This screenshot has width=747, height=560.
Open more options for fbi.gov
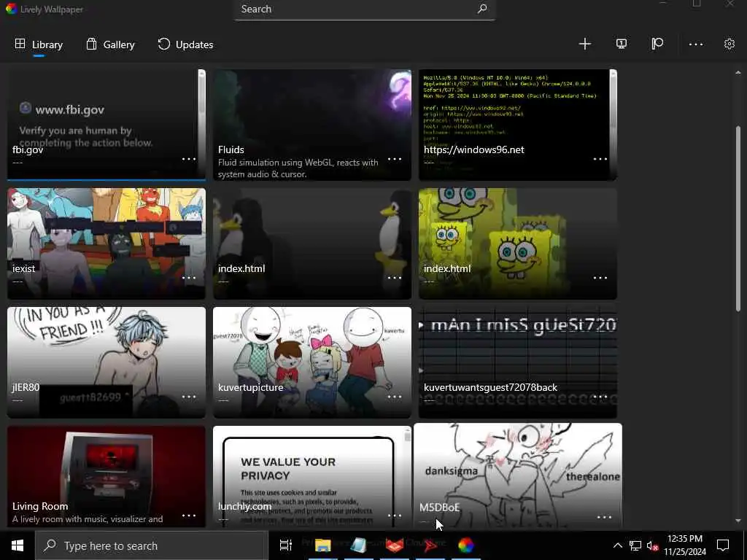coord(189,159)
